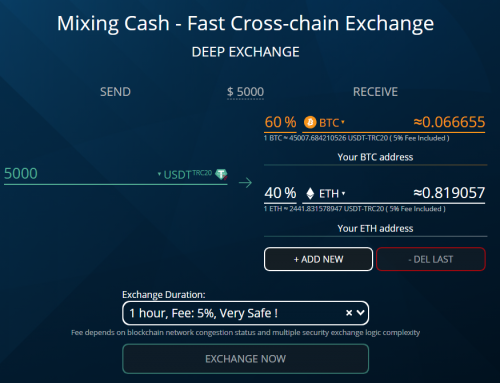Edit the 60 % BTC share field
The height and width of the screenshot is (383, 500).
(280, 122)
